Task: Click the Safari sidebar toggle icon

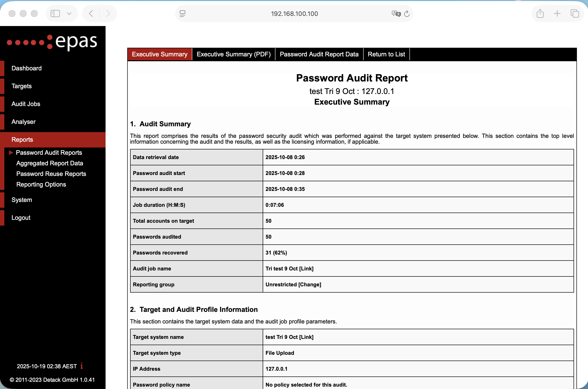Action: pyautogui.click(x=55, y=13)
